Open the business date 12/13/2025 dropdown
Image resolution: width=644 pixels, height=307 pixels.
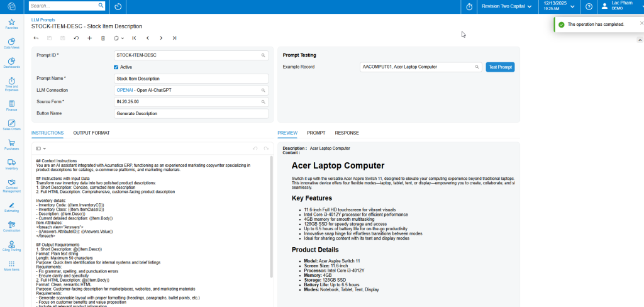tap(559, 6)
